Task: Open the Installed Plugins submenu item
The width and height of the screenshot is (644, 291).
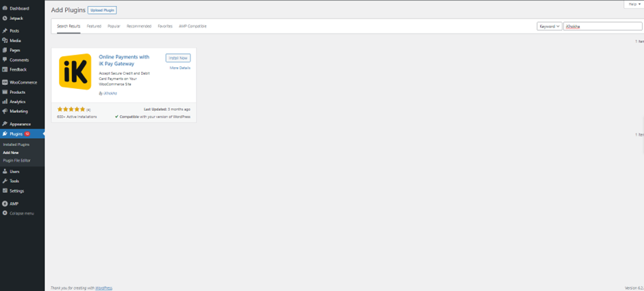Action: (16, 144)
